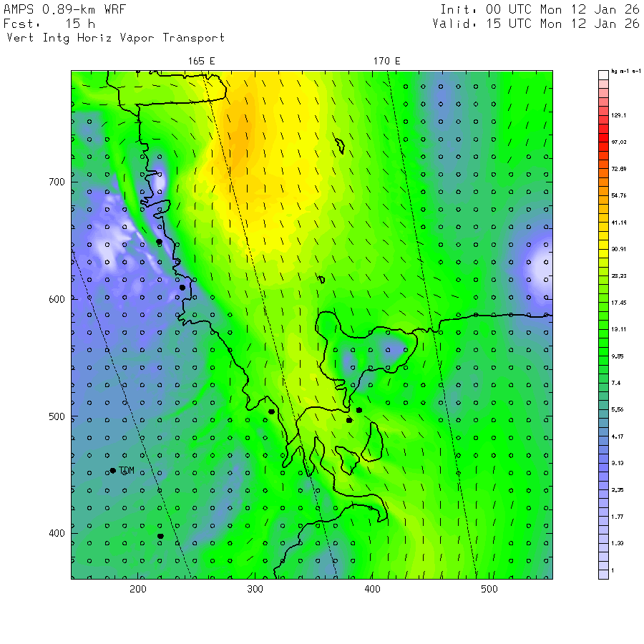
Task: Pick the white swatch atop the color bar
Action: pos(603,75)
